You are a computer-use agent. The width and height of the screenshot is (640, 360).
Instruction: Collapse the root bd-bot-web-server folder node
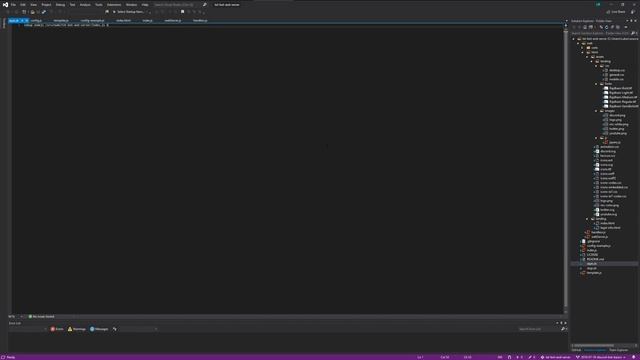pyautogui.click(x=573, y=39)
